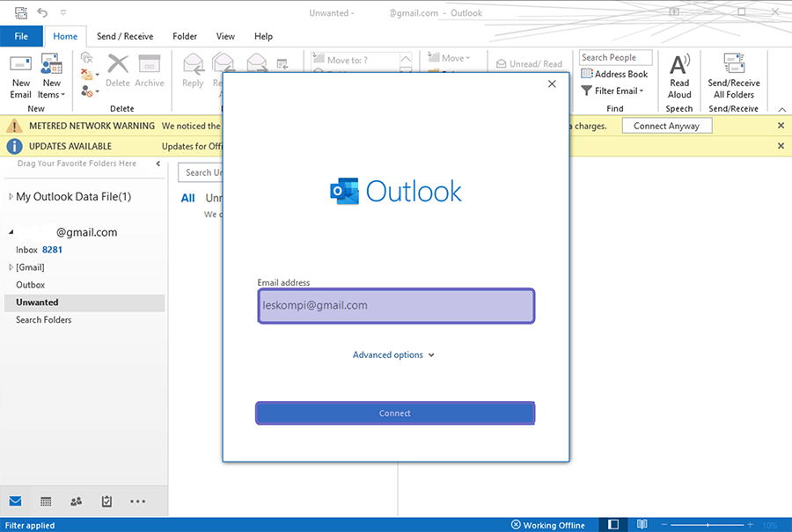Click the Normal view icon in status bar
Image resolution: width=792 pixels, height=532 pixels.
point(613,525)
